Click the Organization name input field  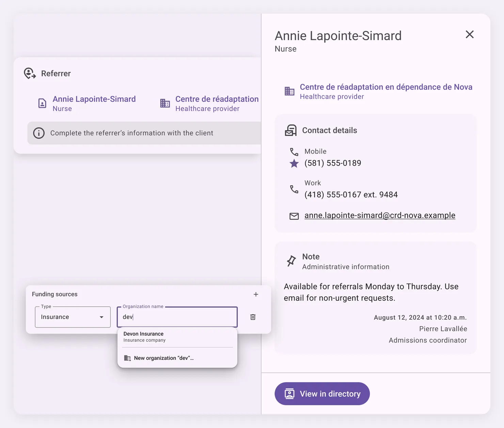tap(177, 317)
